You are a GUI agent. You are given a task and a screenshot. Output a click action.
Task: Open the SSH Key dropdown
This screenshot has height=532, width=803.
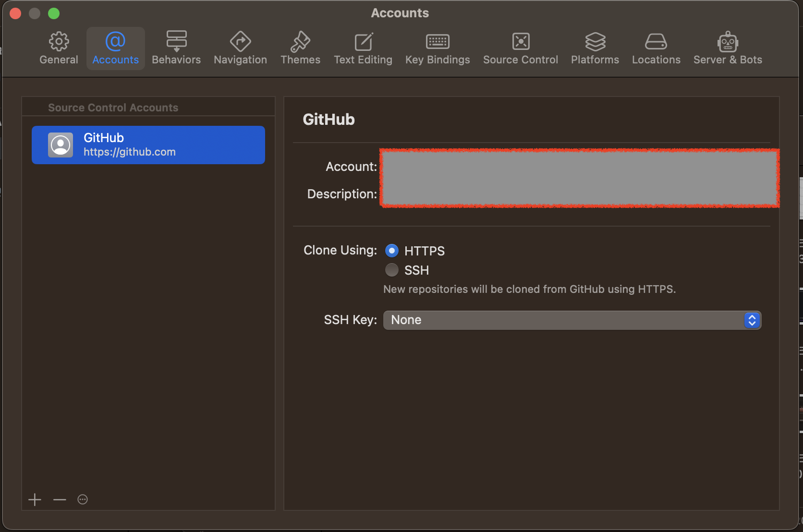point(572,320)
